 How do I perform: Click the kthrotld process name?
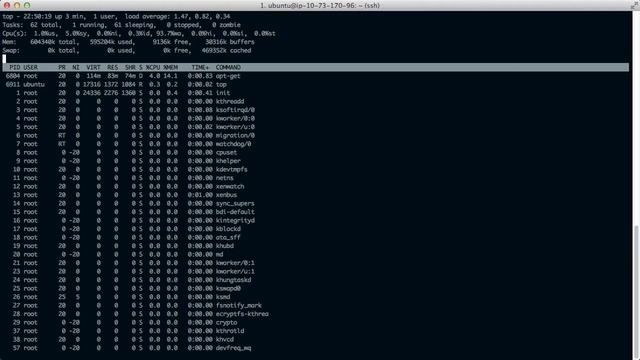(x=230, y=331)
